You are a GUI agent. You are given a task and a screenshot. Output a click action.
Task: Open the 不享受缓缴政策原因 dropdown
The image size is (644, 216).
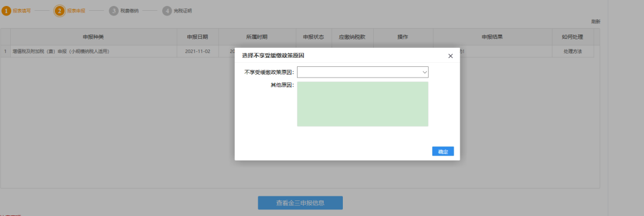tap(363, 72)
